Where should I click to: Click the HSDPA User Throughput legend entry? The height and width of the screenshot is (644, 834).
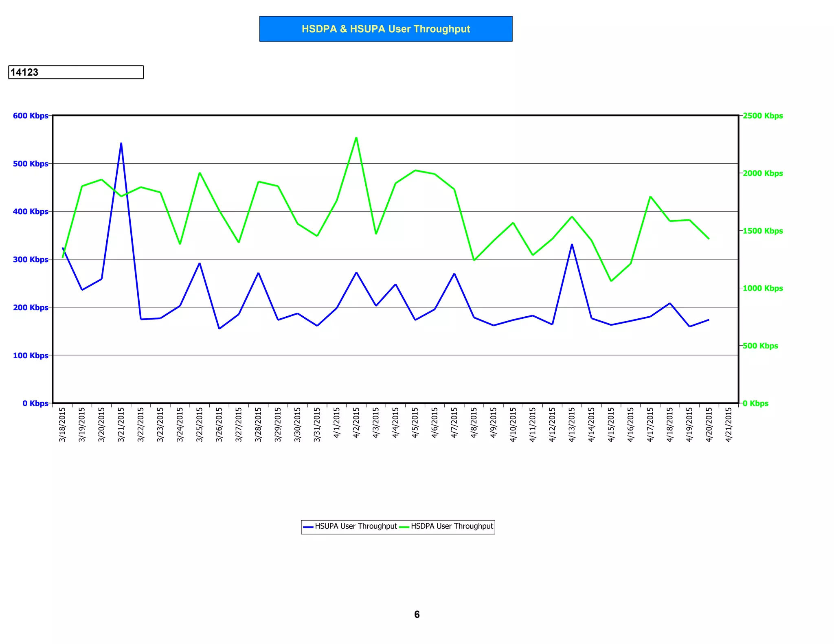(x=446, y=526)
